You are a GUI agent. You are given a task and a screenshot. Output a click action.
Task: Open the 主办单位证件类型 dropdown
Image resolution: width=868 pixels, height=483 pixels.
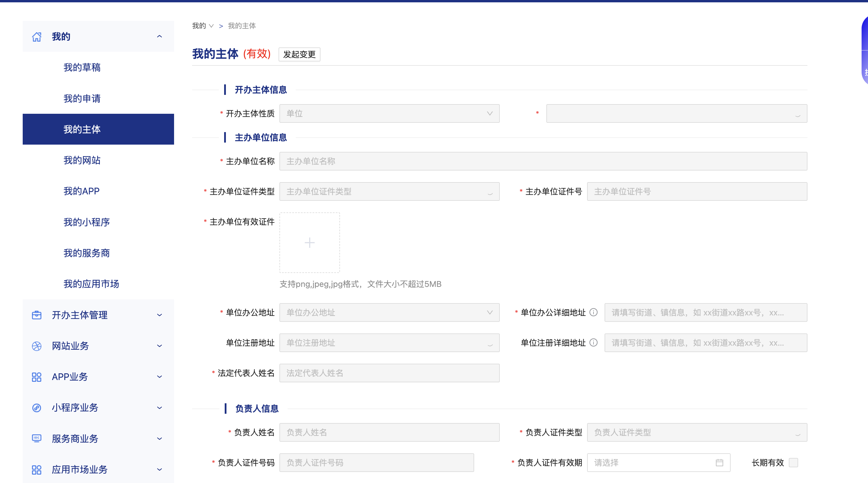tap(389, 192)
